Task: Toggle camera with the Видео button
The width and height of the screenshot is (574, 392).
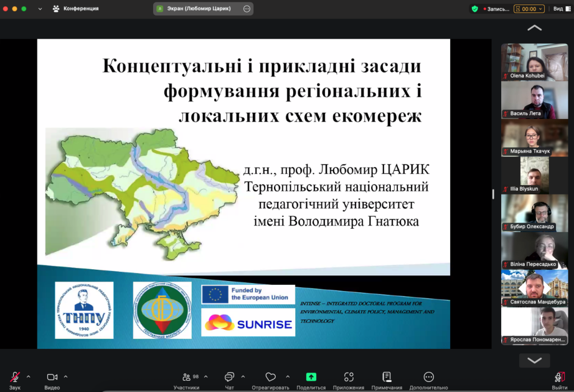Action: (x=52, y=377)
